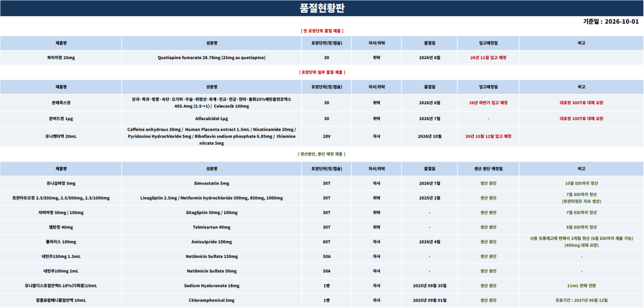
Task: Select the 2025년 09월 01일 date cell
Action: tap(430, 300)
